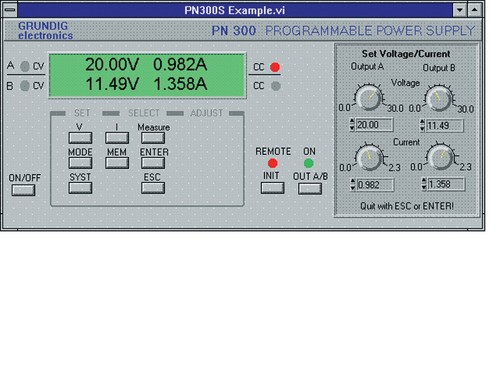Image resolution: width=500 pixels, height=375 pixels.
Task: Click the CV indicator LED for channel B
Action: (x=25, y=86)
